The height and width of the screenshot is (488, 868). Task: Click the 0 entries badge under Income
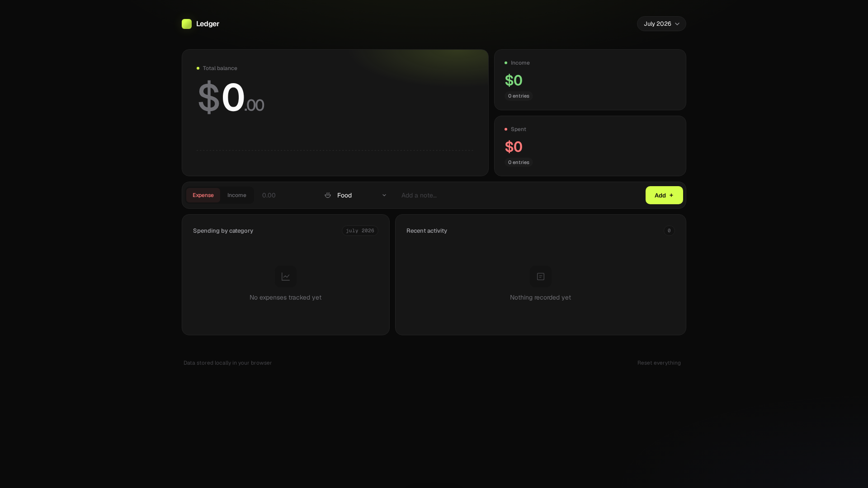coord(519,96)
